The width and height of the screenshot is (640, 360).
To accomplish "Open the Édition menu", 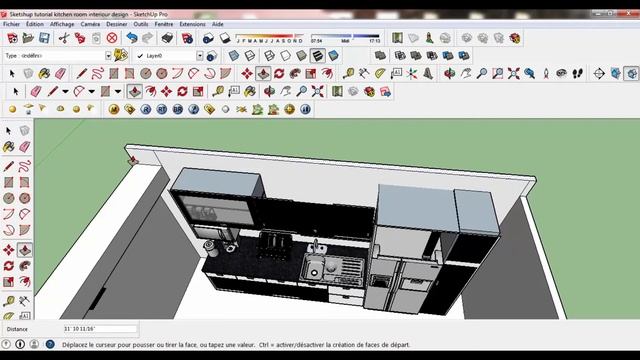I will pyautogui.click(x=35, y=24).
